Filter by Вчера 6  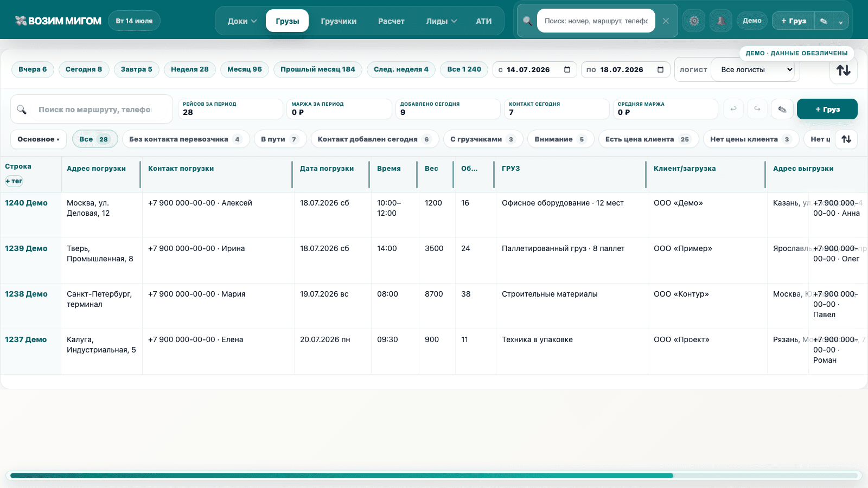(x=33, y=69)
